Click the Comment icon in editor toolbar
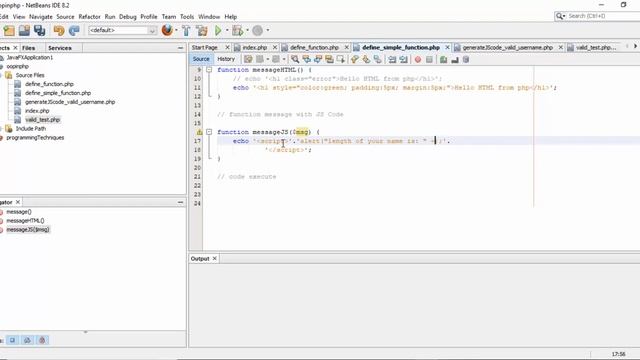The image size is (640, 360). (443, 60)
